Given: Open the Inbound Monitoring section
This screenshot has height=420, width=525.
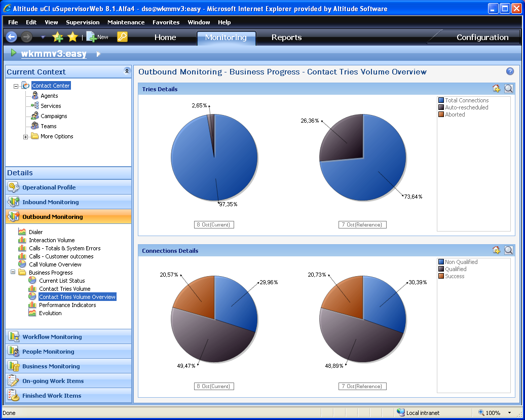Looking at the screenshot, I should [x=50, y=202].
